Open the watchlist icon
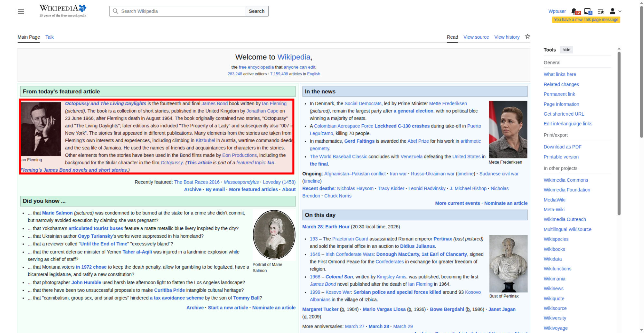This screenshot has width=644, height=333. pos(601,11)
